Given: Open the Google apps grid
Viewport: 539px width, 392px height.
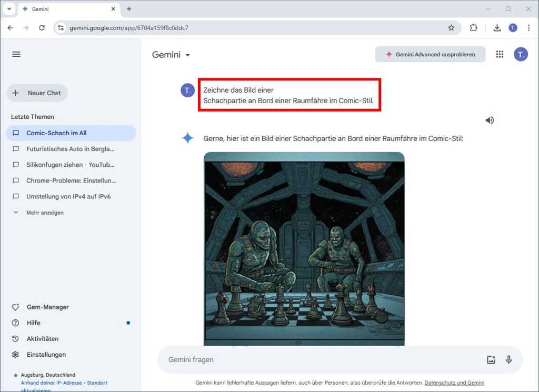Looking at the screenshot, I should pyautogui.click(x=499, y=54).
